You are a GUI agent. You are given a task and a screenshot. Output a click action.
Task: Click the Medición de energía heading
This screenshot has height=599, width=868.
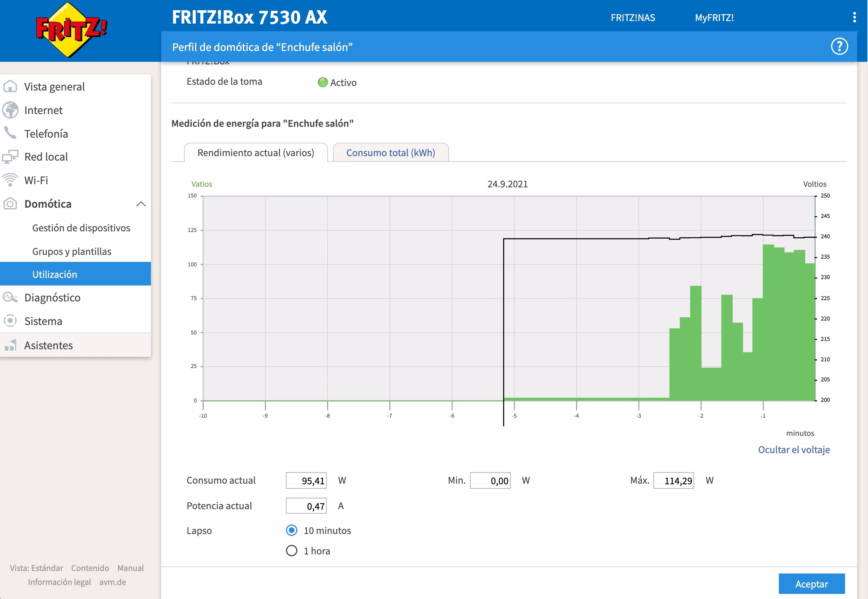tap(263, 123)
